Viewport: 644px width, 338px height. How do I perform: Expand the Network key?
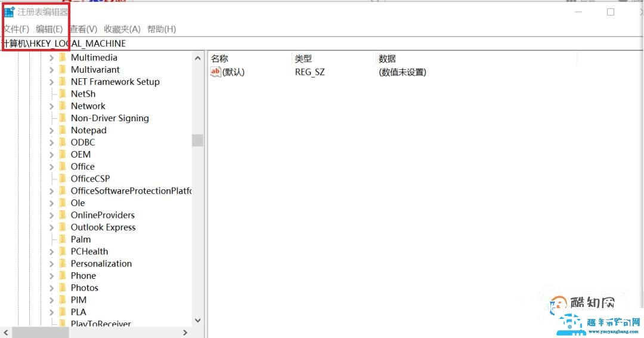click(52, 106)
